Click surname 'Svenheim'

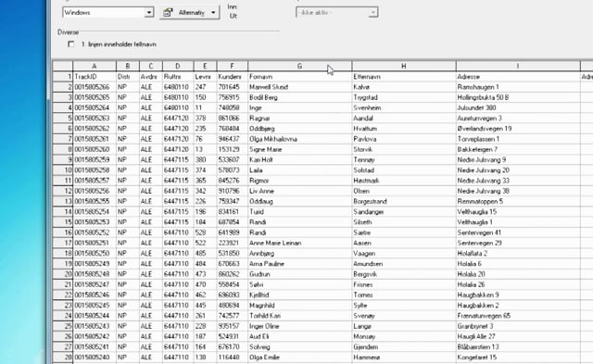click(x=367, y=107)
